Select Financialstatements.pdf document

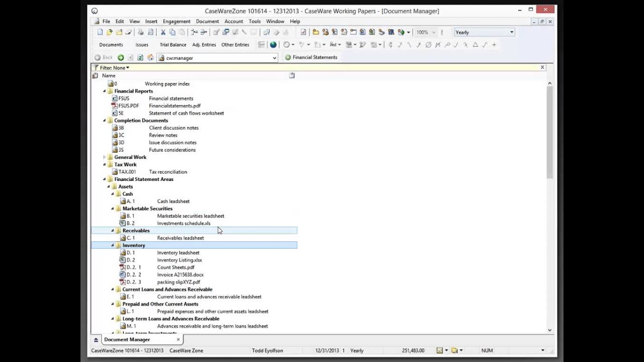175,106
